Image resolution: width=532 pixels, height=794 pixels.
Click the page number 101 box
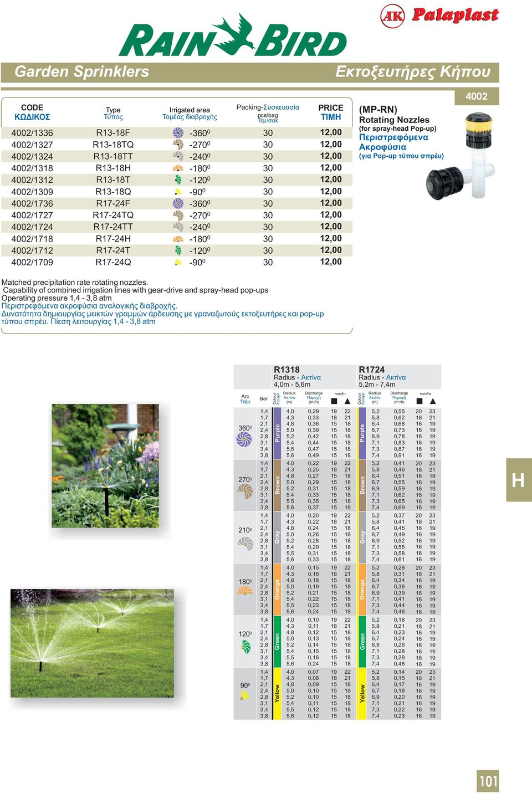tap(488, 781)
